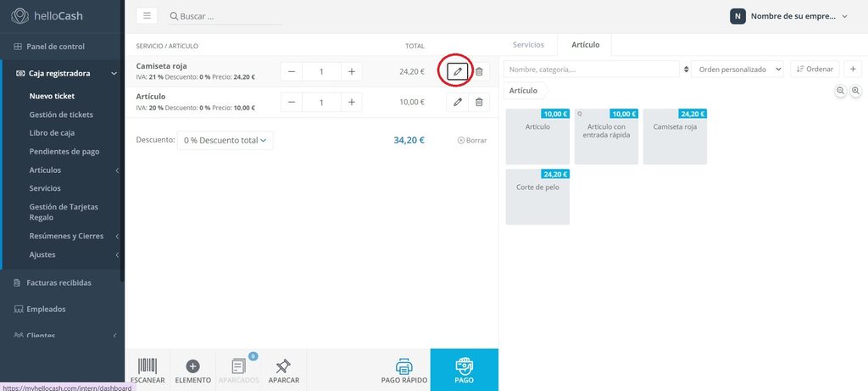This screenshot has height=391, width=868.
Task: Increase Artículo quantity with plus
Action: [351, 102]
